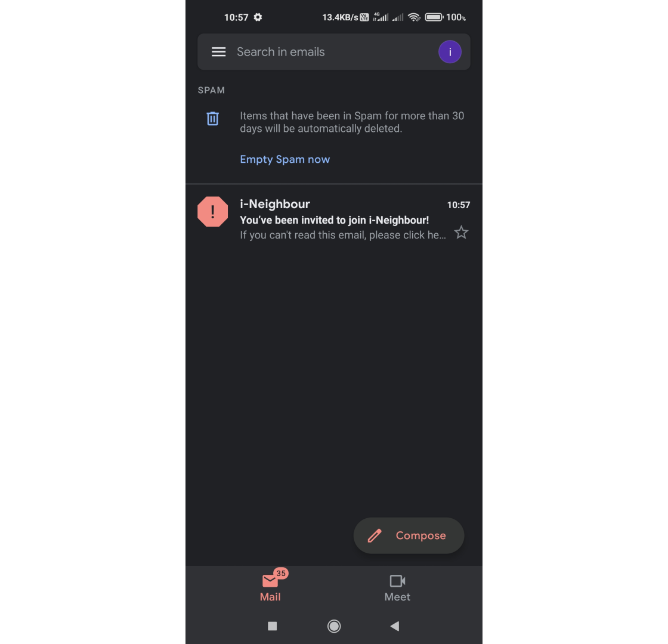Open the i-Neighbour invitation email

pyautogui.click(x=334, y=219)
